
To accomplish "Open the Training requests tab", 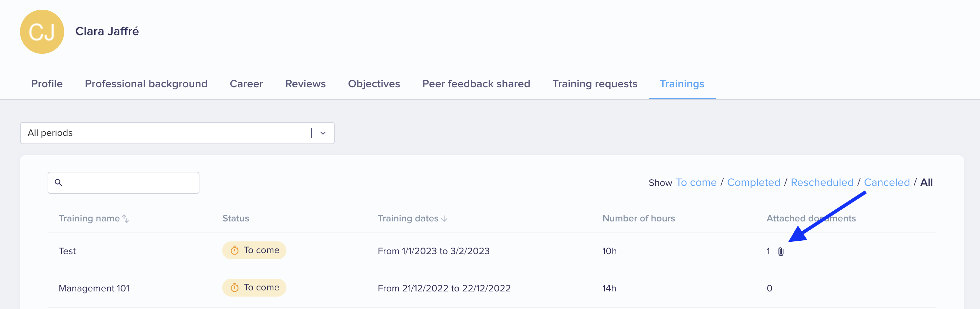I will click(595, 83).
